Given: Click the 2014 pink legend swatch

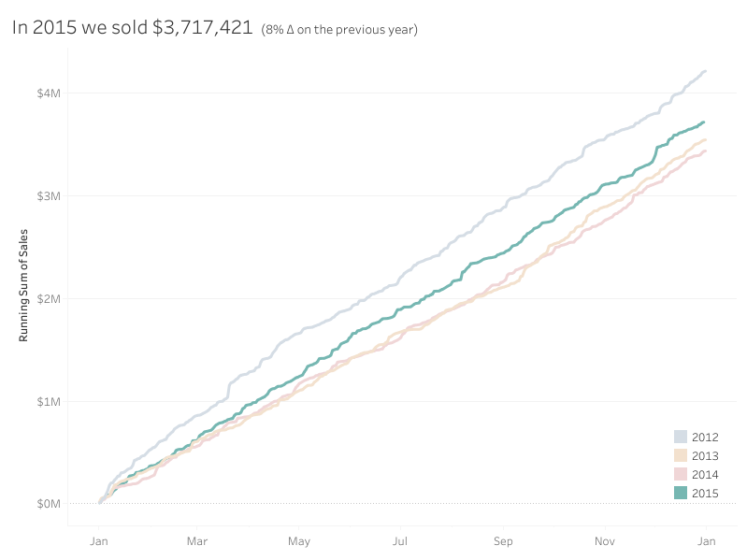Looking at the screenshot, I should pos(680,474).
